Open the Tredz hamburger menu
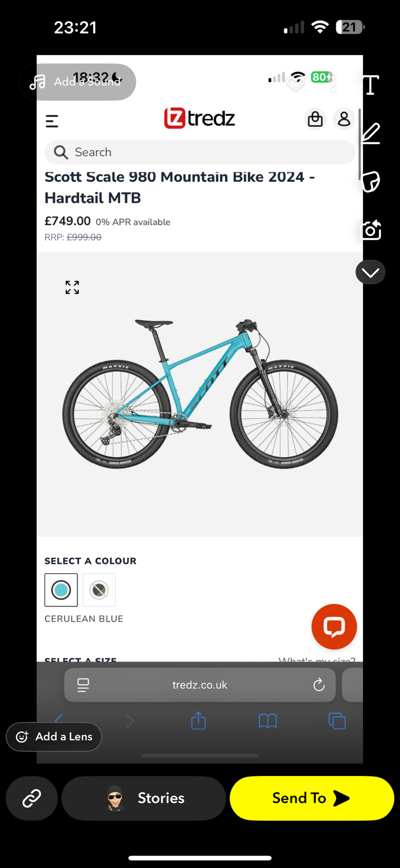This screenshot has height=868, width=400. pos(51,120)
